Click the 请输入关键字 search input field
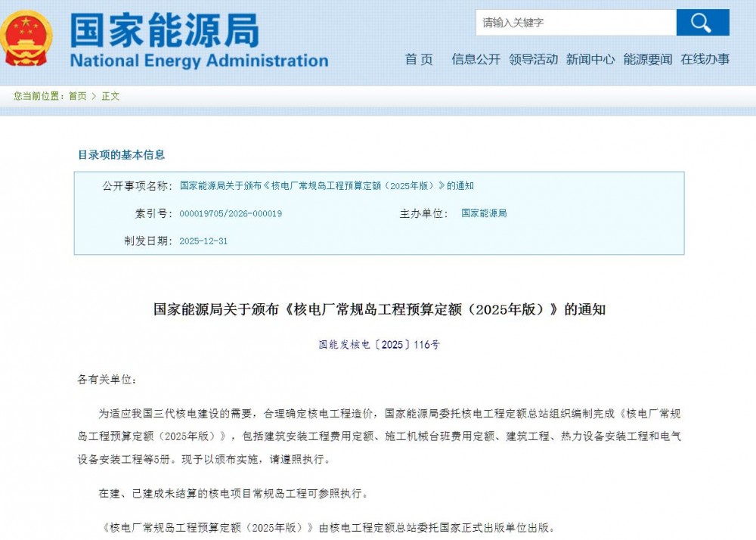The height and width of the screenshot is (540, 756). pyautogui.click(x=576, y=22)
